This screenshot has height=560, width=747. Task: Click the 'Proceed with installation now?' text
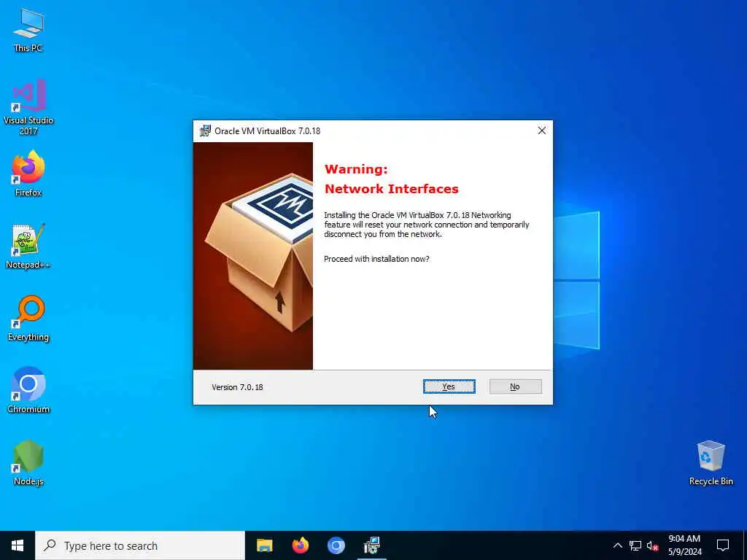click(376, 259)
